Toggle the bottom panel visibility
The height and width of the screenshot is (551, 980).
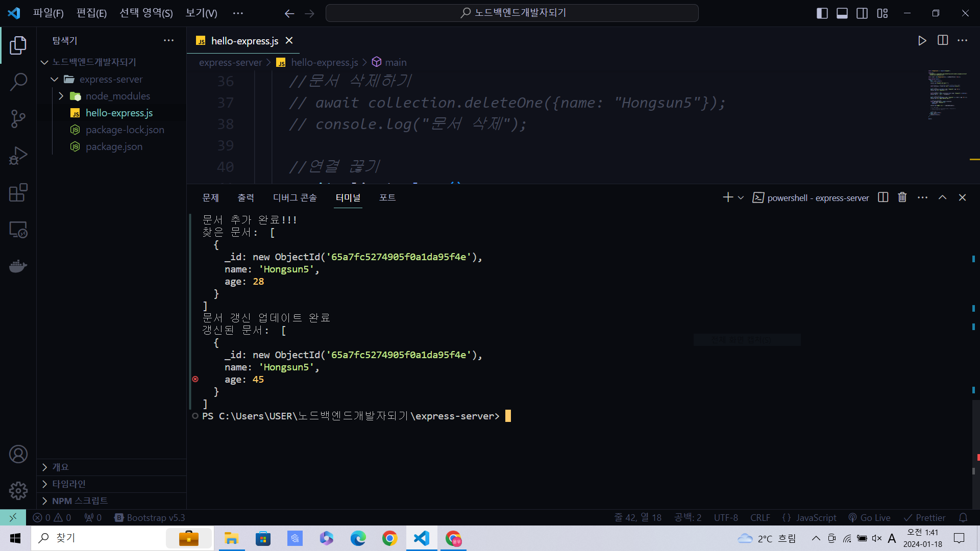coord(842,13)
